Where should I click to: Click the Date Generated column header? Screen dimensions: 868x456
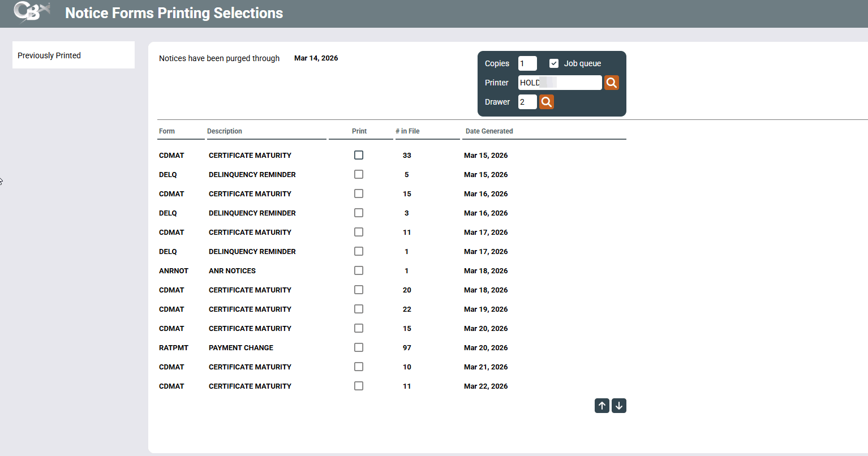(x=489, y=131)
